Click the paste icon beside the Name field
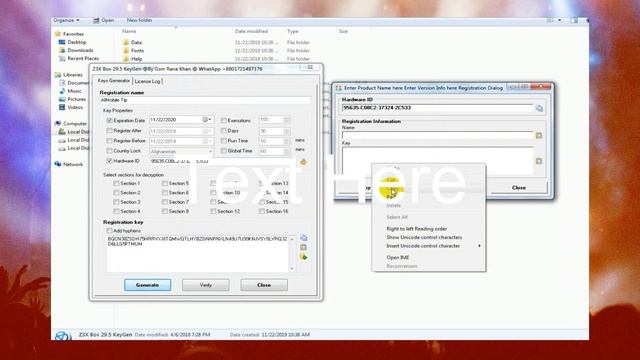 pos(539,136)
